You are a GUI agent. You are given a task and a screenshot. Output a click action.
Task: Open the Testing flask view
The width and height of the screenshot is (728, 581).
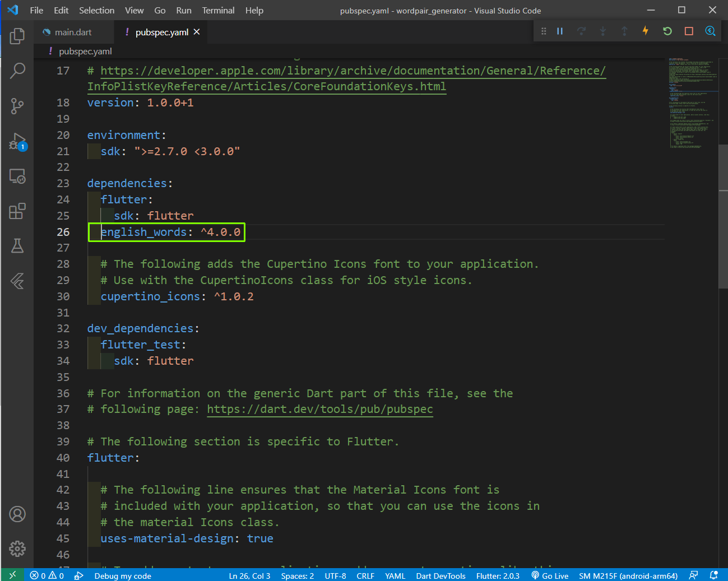(17, 246)
